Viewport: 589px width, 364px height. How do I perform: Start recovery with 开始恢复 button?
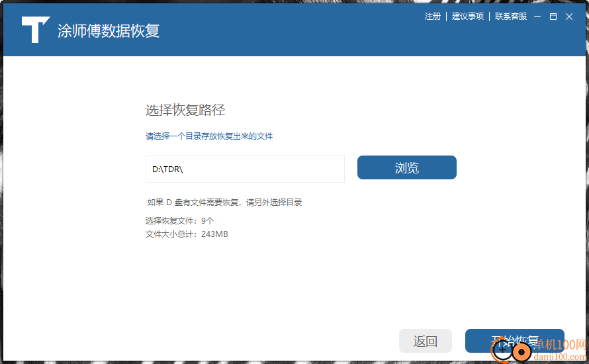tap(515, 341)
